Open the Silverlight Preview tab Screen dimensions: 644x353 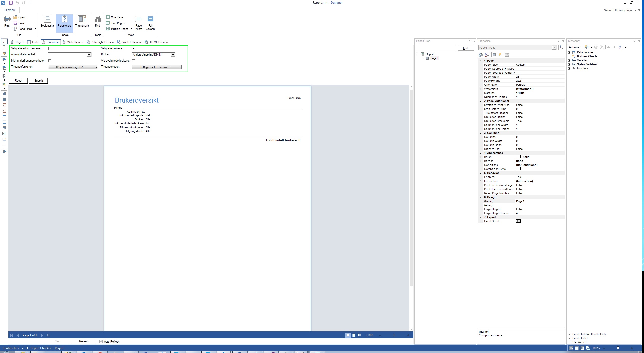point(100,42)
